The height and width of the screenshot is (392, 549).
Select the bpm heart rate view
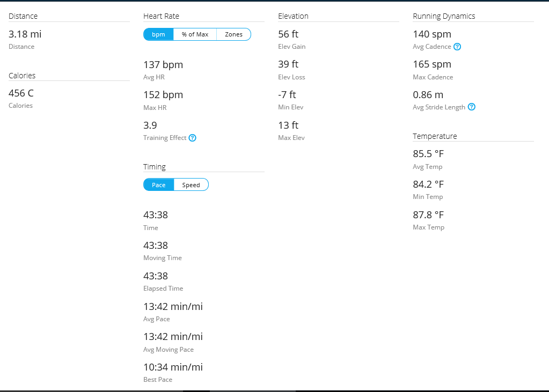158,34
